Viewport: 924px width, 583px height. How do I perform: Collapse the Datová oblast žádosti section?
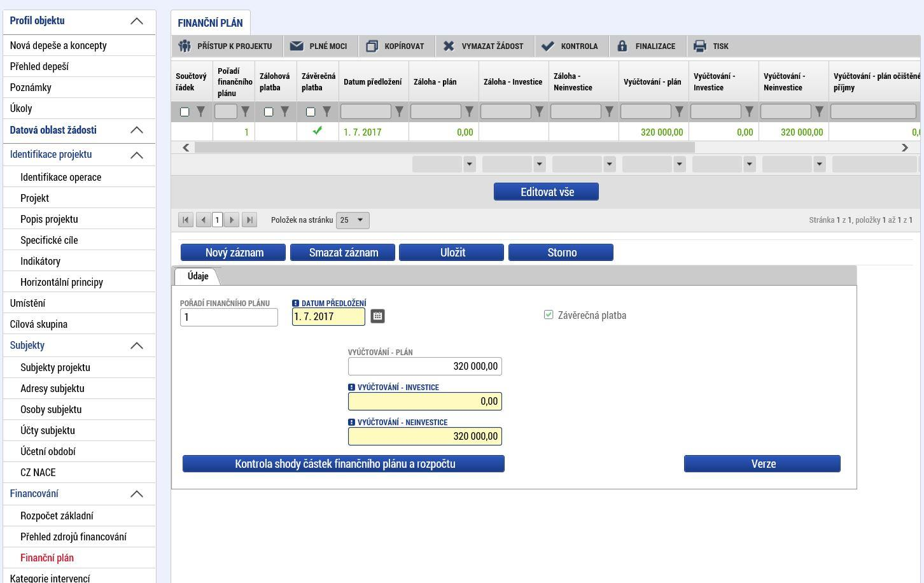pyautogui.click(x=137, y=130)
